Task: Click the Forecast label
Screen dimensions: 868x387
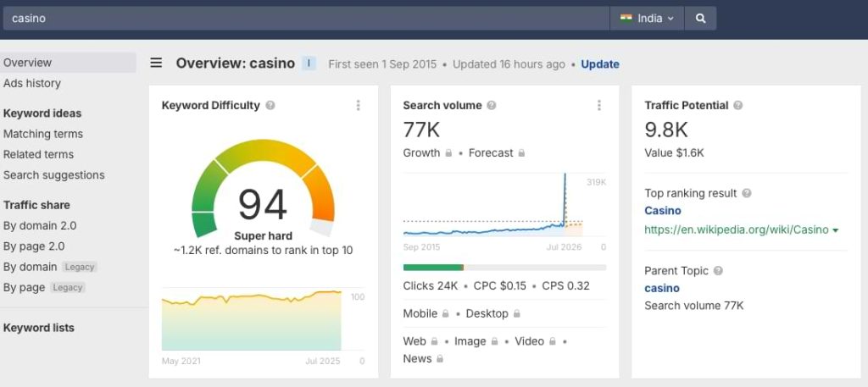Action: coord(491,153)
